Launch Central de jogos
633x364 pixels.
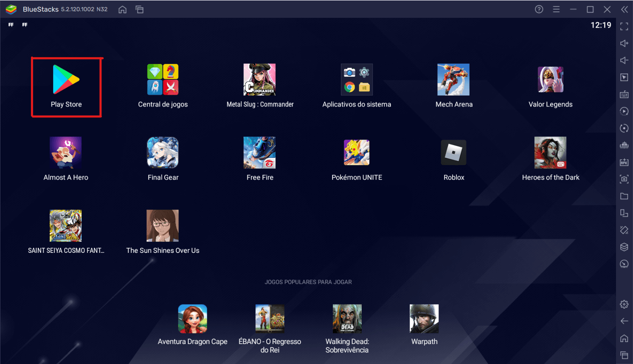(x=163, y=79)
